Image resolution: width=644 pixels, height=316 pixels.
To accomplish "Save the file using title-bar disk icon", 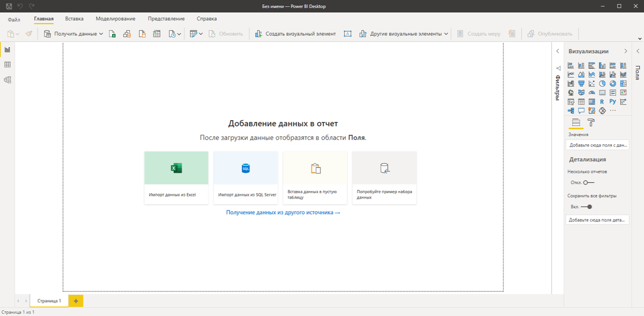I will coord(9,6).
